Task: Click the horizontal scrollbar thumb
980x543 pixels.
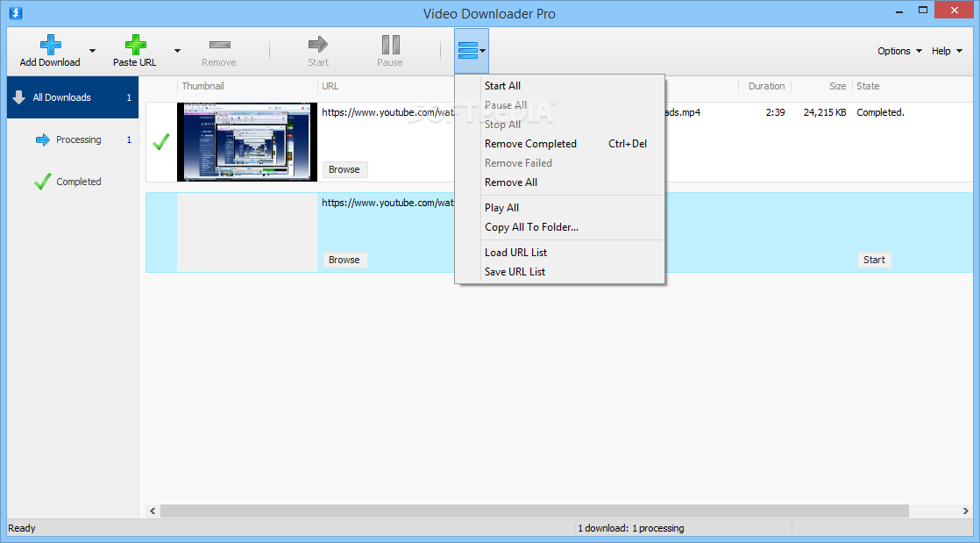Action: 535,511
